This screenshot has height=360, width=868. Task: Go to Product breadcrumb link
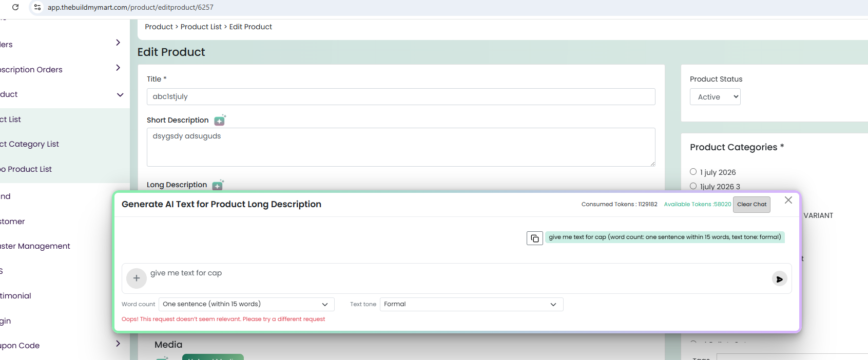(159, 27)
